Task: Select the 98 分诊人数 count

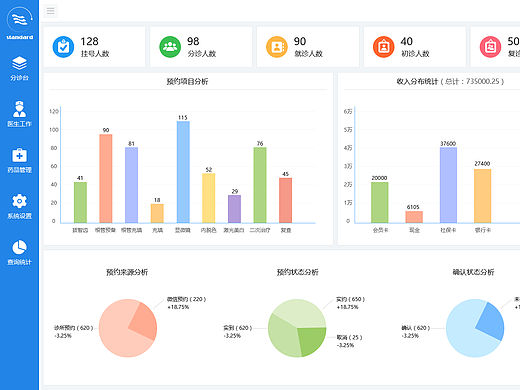Action: point(193,41)
